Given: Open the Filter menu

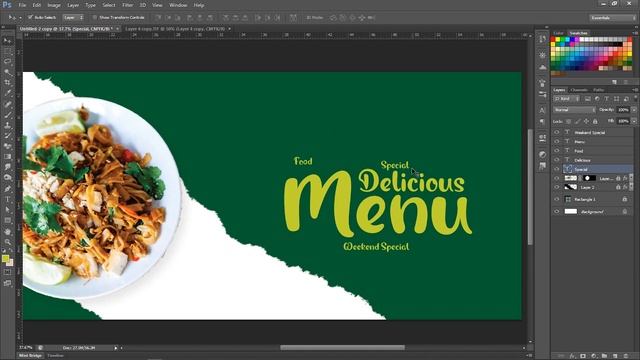Looking at the screenshot, I should (x=127, y=5).
